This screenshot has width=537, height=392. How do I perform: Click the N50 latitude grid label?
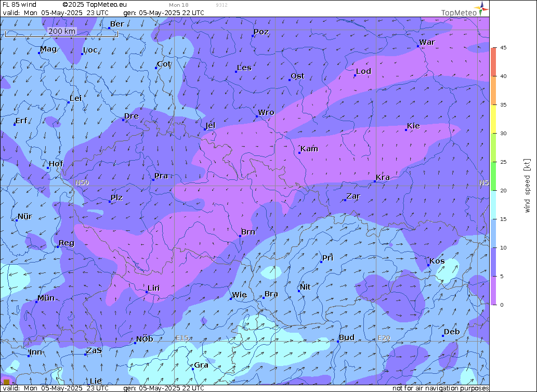[x=82, y=182]
